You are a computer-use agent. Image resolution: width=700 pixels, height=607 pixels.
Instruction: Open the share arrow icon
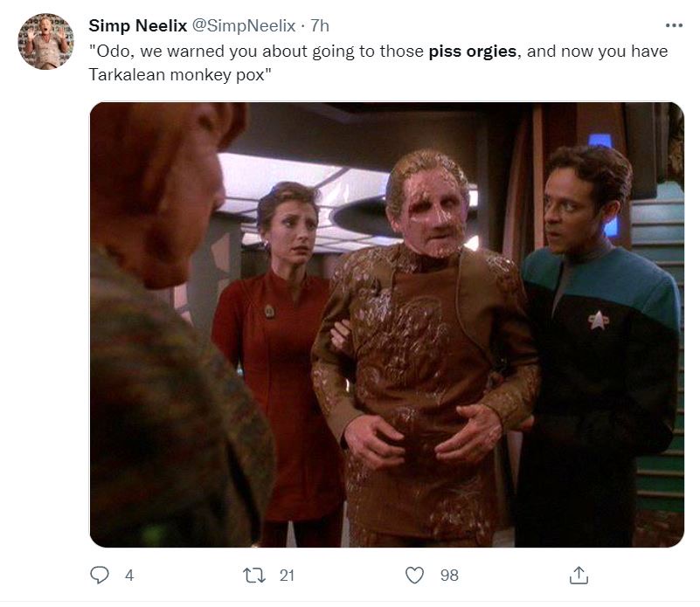click(x=579, y=575)
